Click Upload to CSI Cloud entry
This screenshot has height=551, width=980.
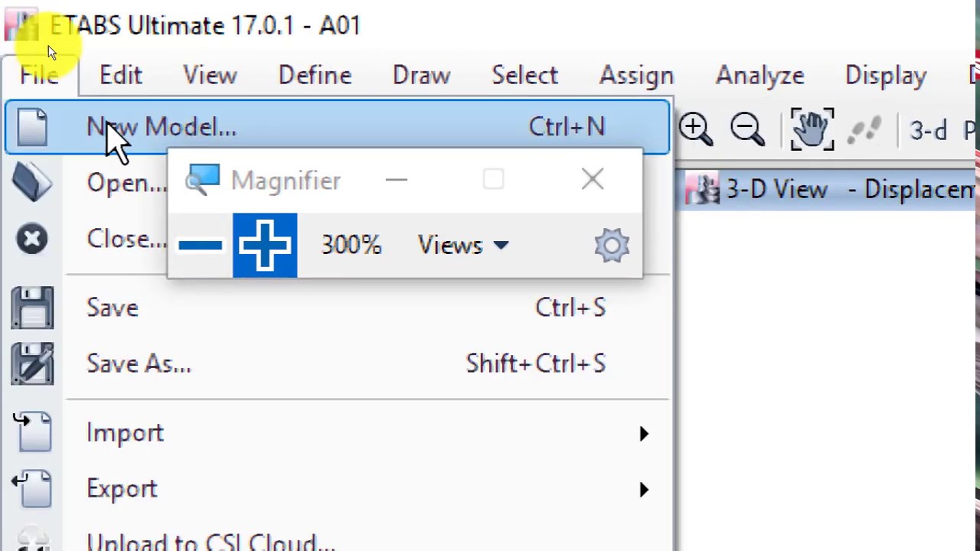coord(211,542)
